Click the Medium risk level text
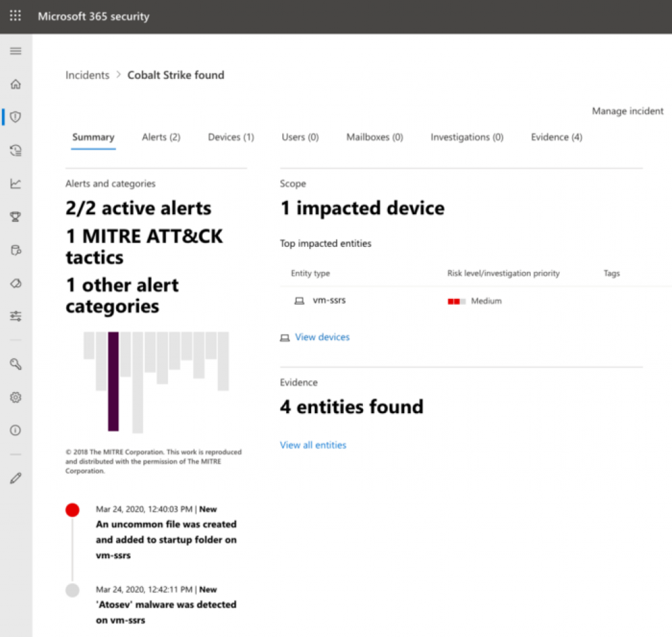The image size is (672, 637). (486, 301)
